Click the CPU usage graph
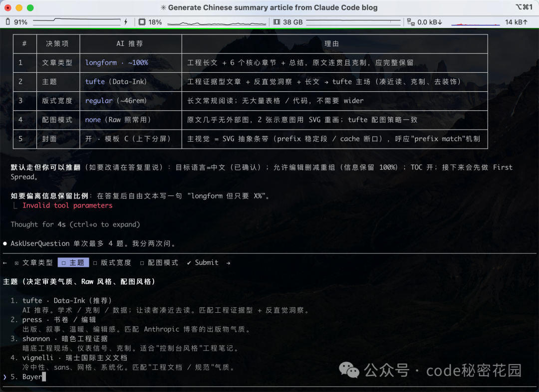The image size is (539, 392). click(x=217, y=23)
